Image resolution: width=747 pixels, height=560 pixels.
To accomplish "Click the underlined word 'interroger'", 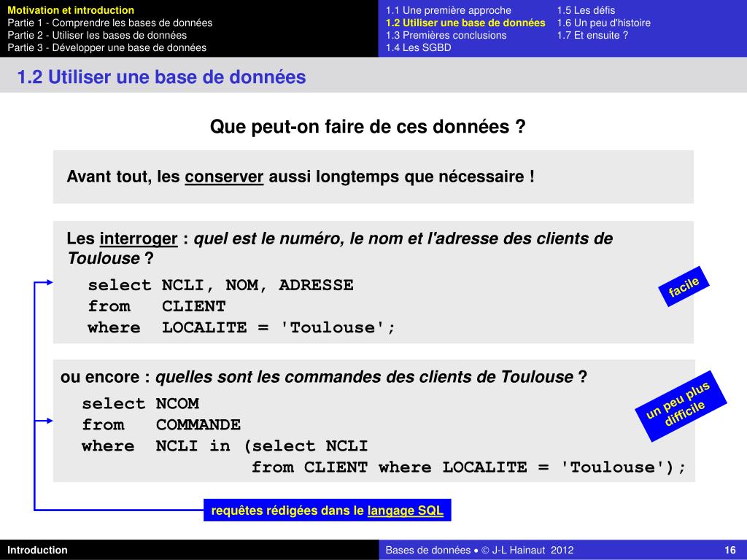I will 138,238.
